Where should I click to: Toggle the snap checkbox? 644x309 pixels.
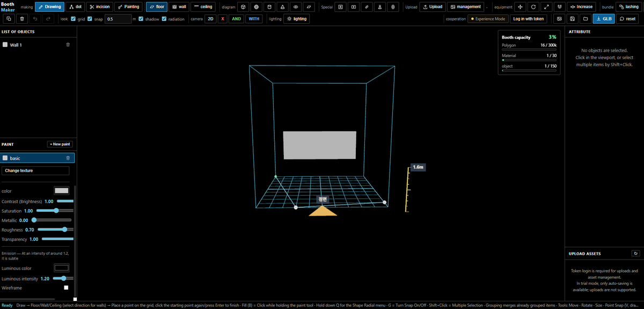(91, 19)
